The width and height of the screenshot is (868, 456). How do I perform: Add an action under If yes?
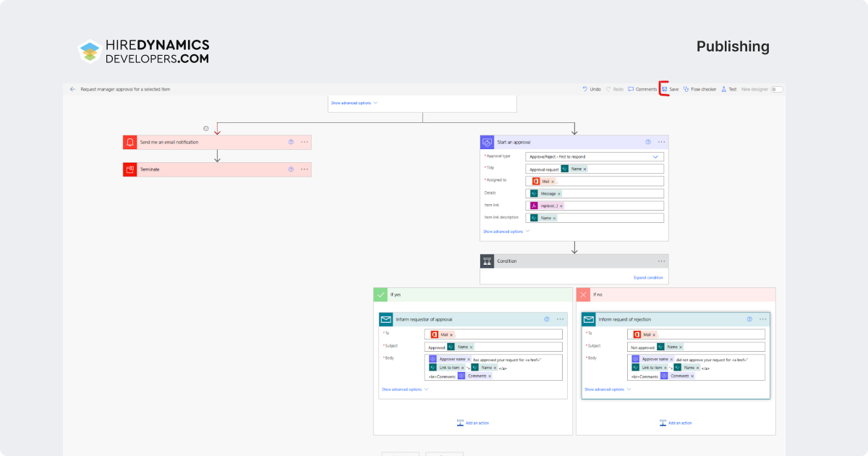tap(472, 423)
